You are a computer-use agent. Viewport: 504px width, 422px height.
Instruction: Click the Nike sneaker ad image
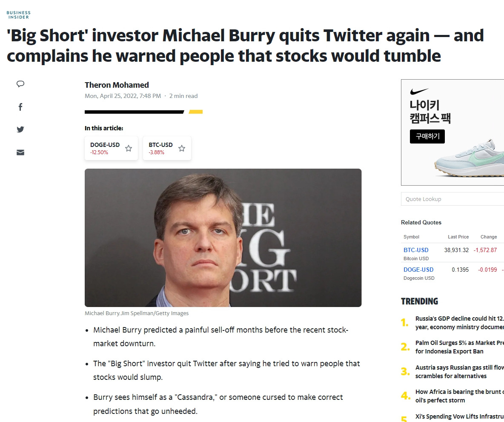(x=469, y=158)
